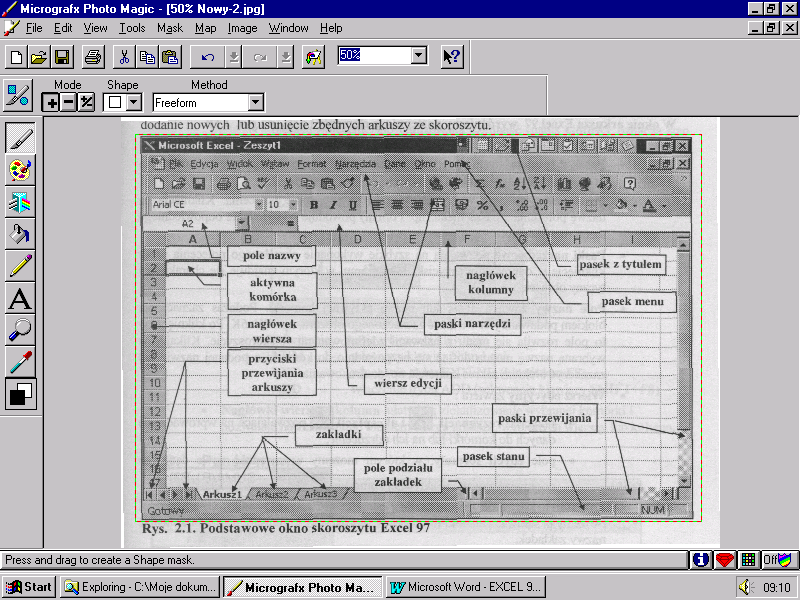Enable the subtractive mask Mode
Image resolution: width=800 pixels, height=600 pixels.
coord(66,102)
